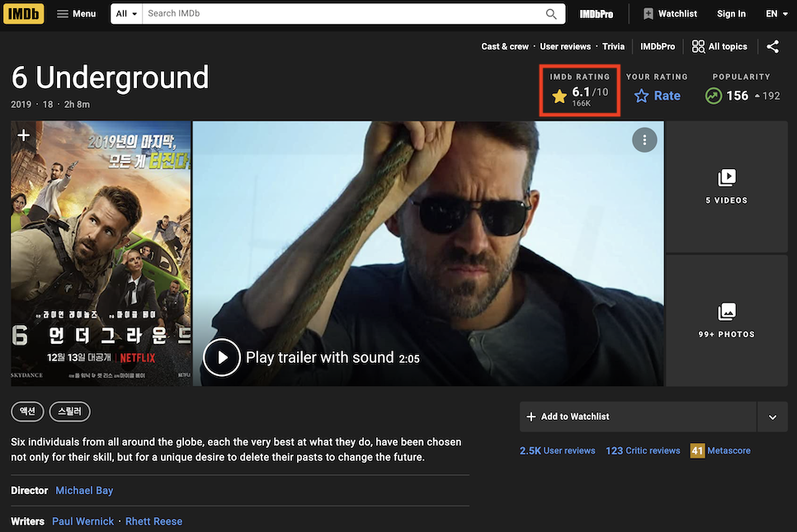Add poster to watchlist with plus ribbon
Viewport: 797px width, 532px height.
23,135
